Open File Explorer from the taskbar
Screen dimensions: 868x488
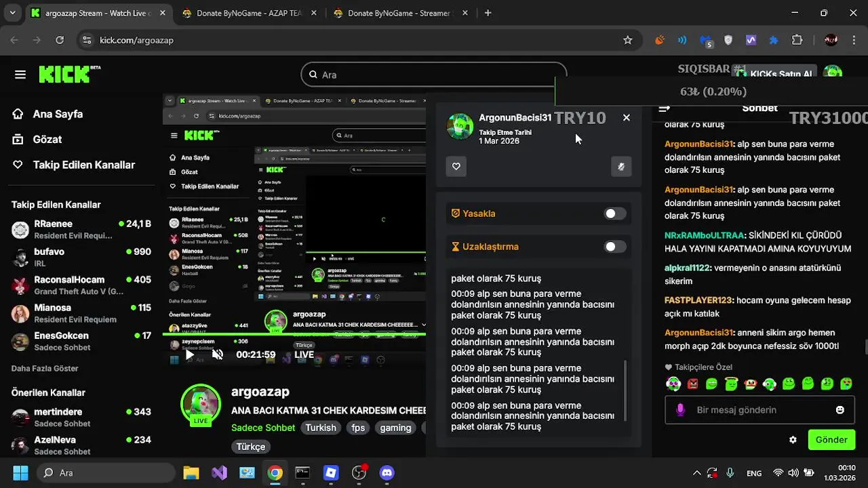tap(191, 472)
